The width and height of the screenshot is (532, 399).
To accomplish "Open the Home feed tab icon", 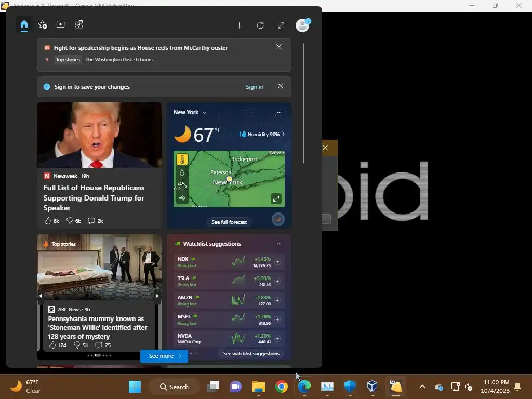I will pyautogui.click(x=24, y=24).
